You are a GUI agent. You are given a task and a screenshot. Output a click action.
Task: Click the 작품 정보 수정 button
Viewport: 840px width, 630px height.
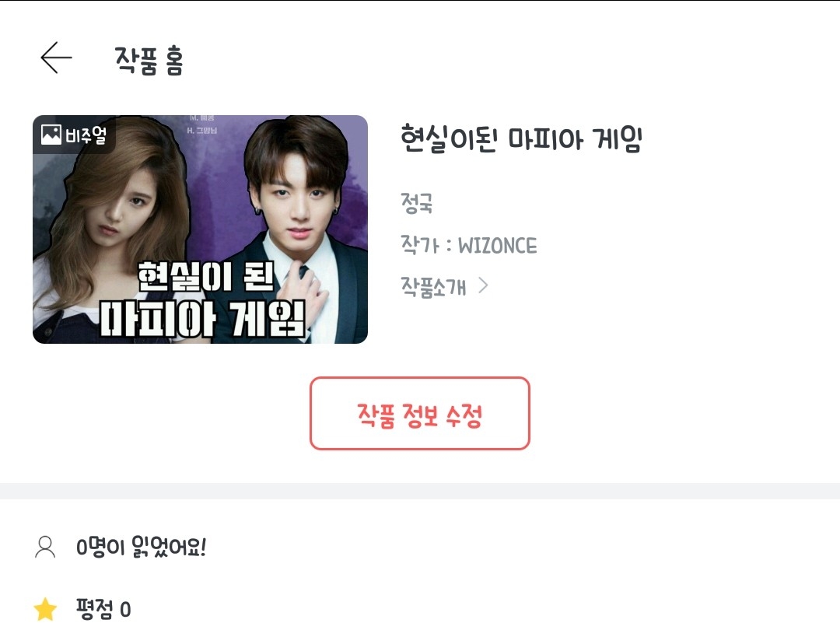tap(419, 414)
